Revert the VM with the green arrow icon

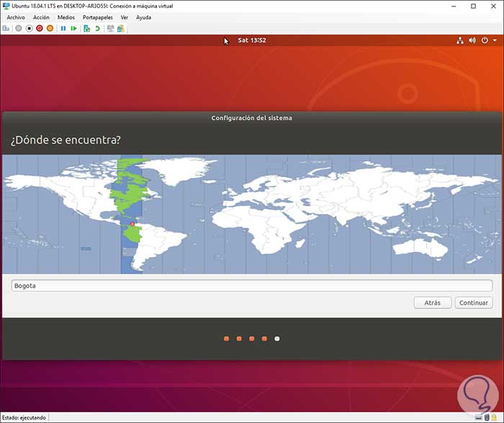pos(97,29)
